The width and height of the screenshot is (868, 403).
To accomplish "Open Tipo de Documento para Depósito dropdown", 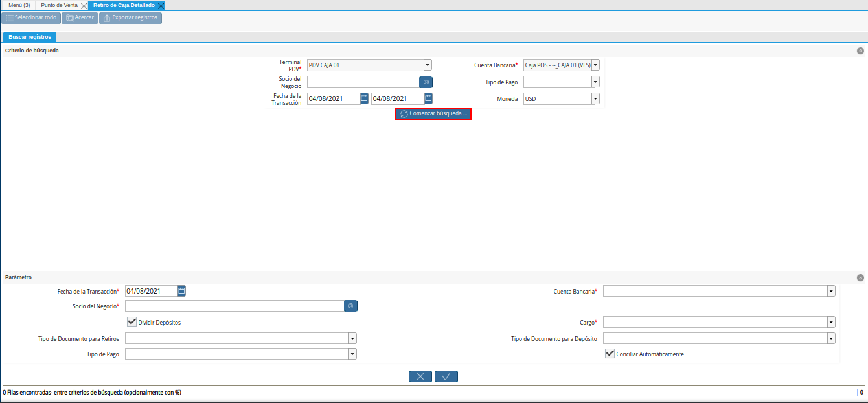I will (x=831, y=338).
